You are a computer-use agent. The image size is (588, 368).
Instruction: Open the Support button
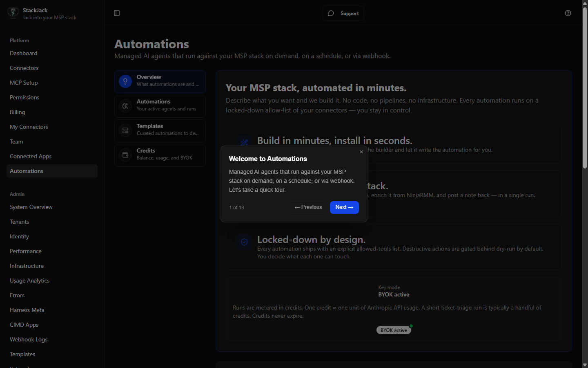point(343,13)
